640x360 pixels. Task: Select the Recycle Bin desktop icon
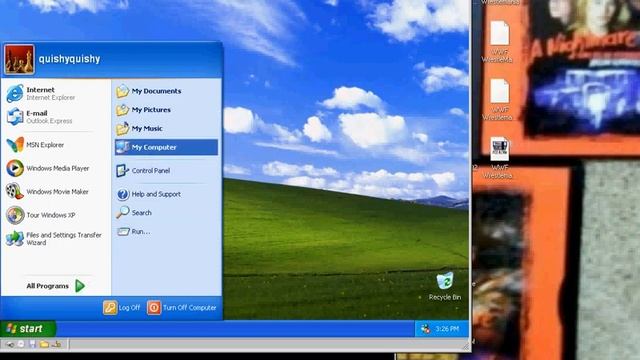coord(444,287)
